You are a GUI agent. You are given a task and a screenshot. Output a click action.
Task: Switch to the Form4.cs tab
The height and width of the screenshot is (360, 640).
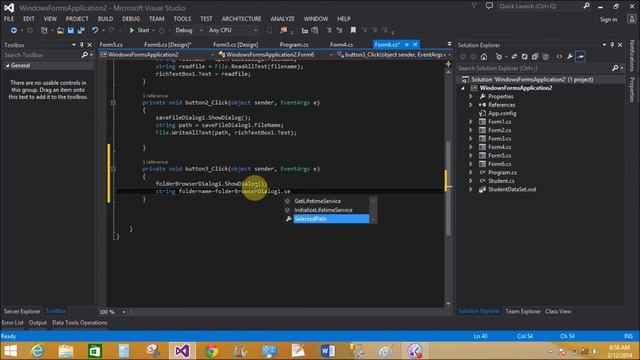click(342, 44)
